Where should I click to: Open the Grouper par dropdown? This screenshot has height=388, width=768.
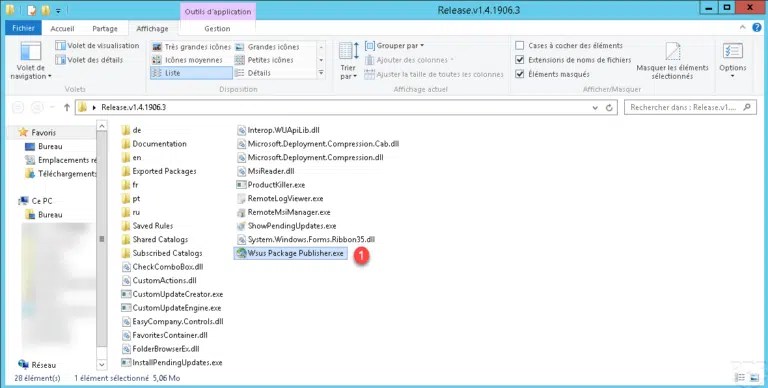coord(395,46)
